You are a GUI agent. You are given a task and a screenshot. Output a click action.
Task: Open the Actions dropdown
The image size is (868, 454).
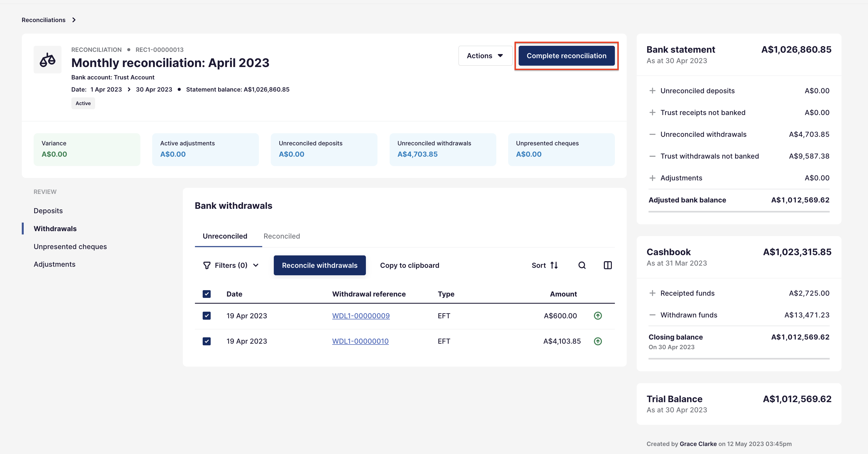click(485, 56)
